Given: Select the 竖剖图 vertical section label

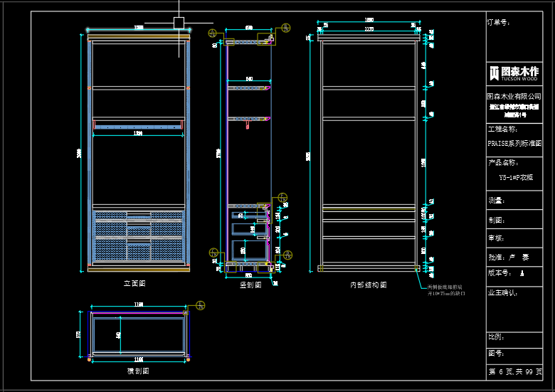Looking at the screenshot, I should (250, 285).
